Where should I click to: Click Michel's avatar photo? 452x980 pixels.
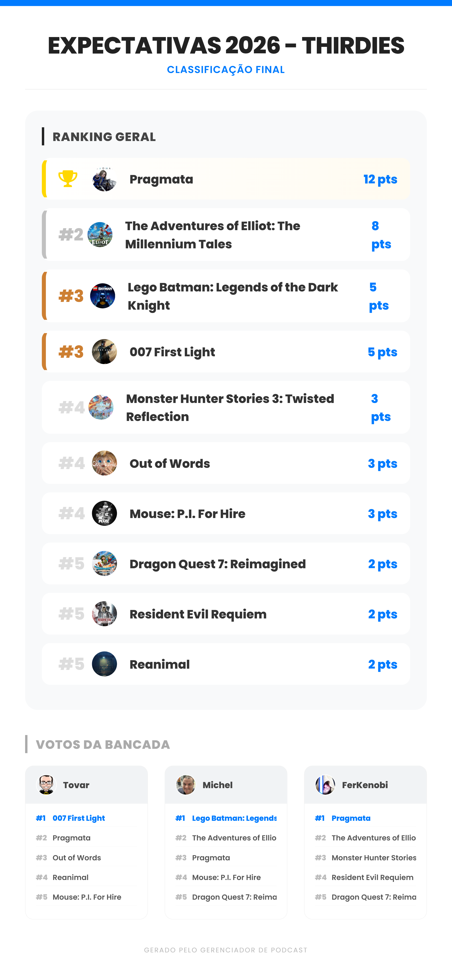pos(186,785)
